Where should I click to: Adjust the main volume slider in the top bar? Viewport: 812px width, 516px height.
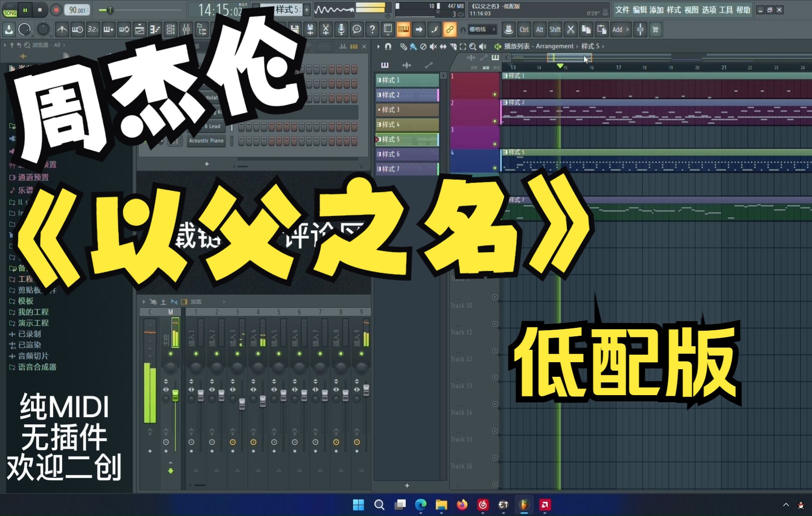(109, 10)
